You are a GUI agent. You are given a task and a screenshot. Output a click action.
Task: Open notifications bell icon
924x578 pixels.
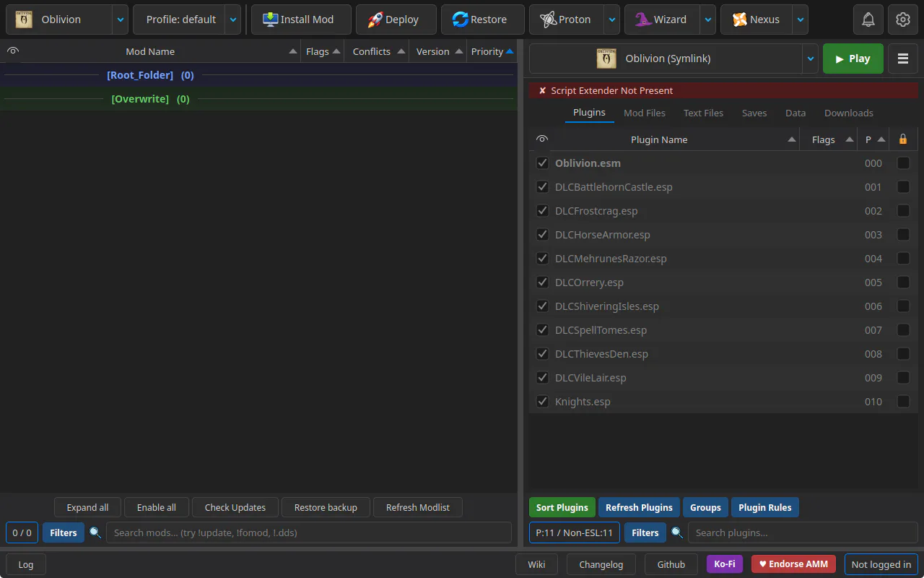click(x=868, y=20)
